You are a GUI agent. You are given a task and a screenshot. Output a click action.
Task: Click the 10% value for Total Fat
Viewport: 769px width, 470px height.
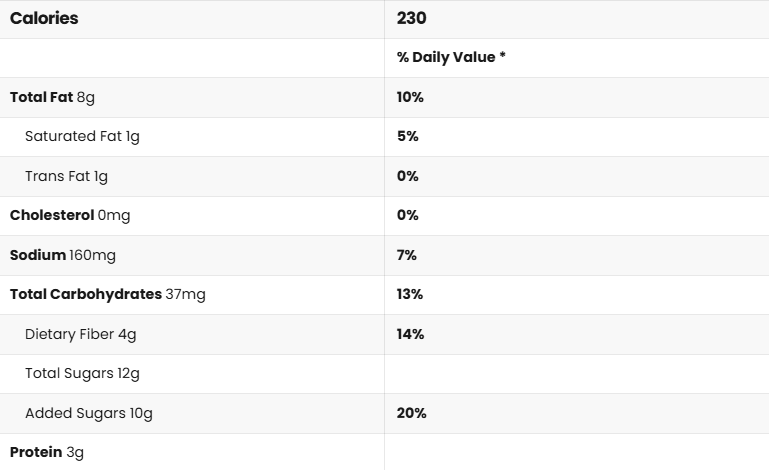click(x=410, y=97)
